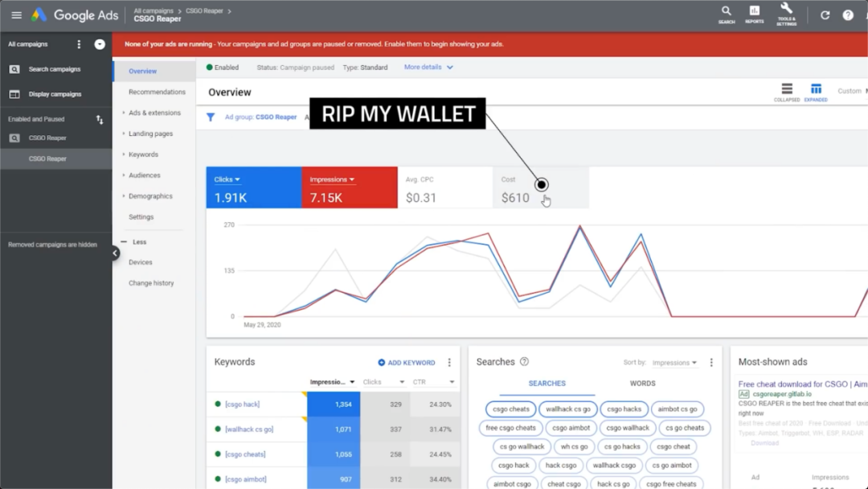Collapse the campaign list with the round arrow

(x=100, y=44)
